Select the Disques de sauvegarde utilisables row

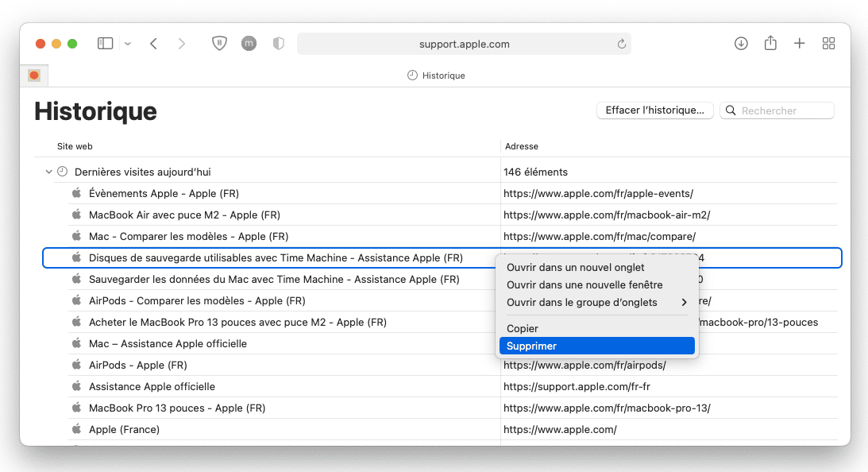(442, 257)
